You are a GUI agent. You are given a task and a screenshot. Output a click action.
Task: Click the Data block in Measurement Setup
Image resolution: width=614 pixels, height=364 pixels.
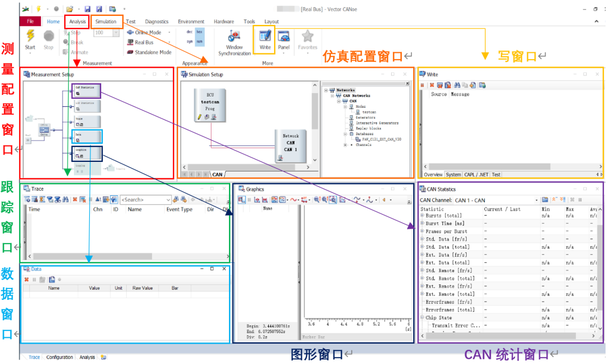coord(86,136)
